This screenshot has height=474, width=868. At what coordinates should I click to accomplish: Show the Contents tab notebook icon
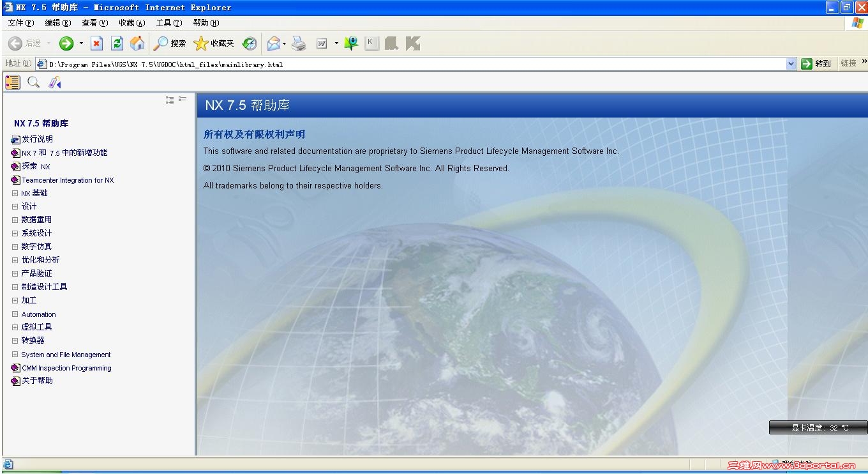pos(13,82)
